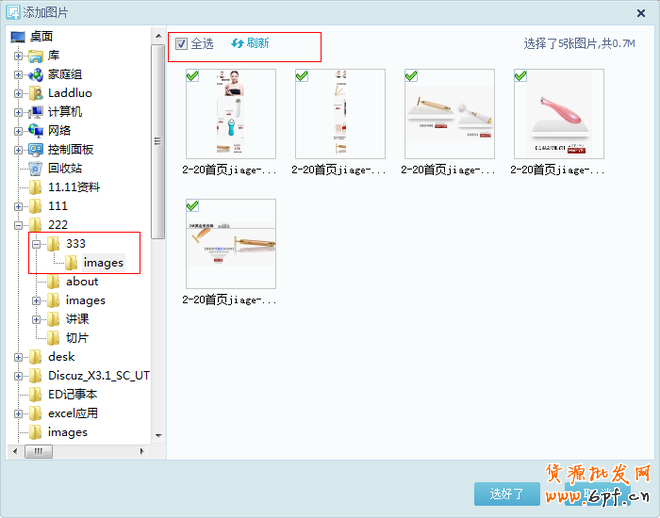The image size is (660, 518).
Task: Select the images folder under 333
Action: click(x=103, y=263)
